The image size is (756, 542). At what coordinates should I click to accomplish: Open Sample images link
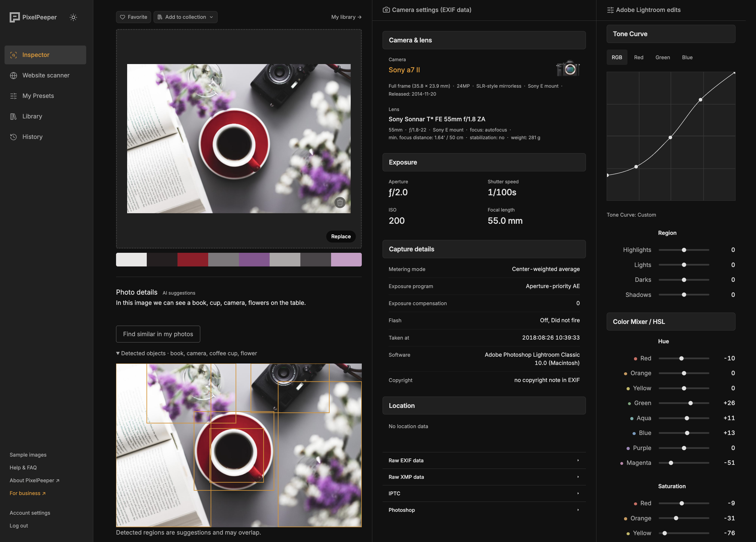point(28,455)
